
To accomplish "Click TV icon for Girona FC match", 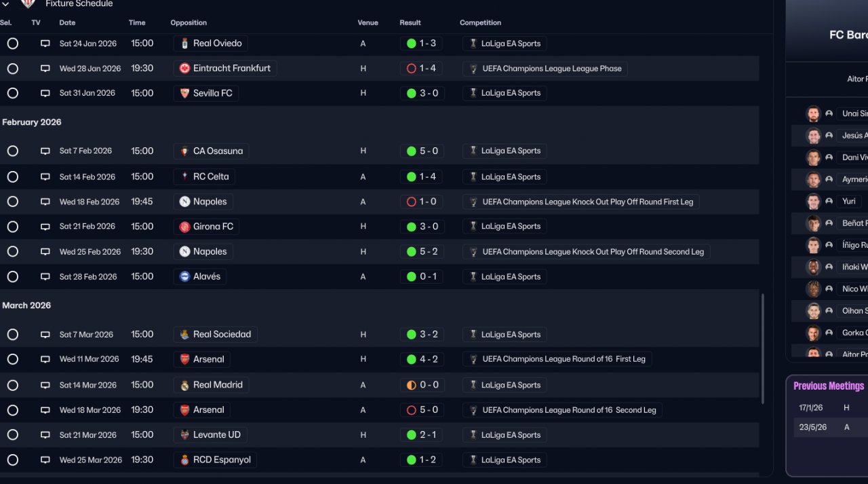I will click(45, 227).
